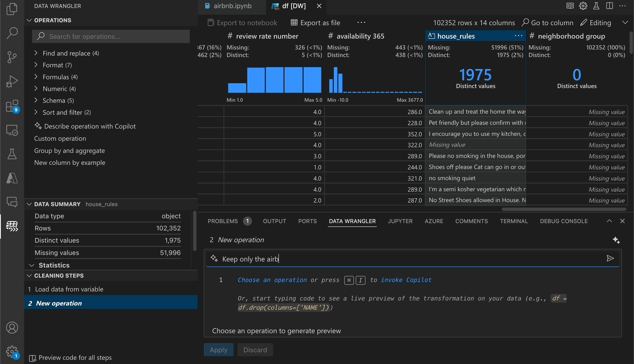Open the Chat icon in activity bar
The width and height of the screenshot is (634, 364).
pos(12,202)
